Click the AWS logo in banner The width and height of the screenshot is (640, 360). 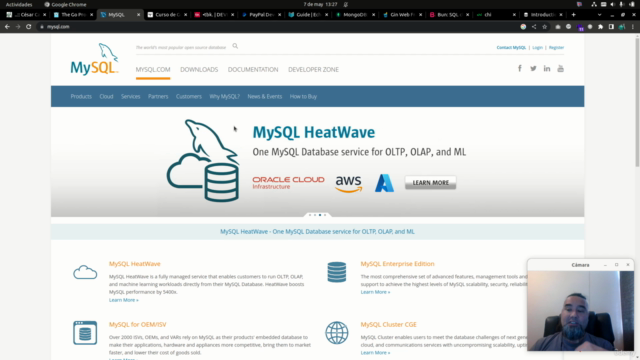[x=349, y=184]
